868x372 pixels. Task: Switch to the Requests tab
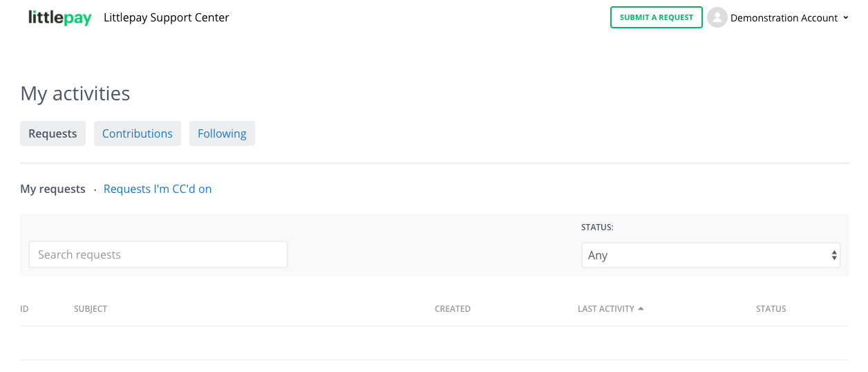53,133
